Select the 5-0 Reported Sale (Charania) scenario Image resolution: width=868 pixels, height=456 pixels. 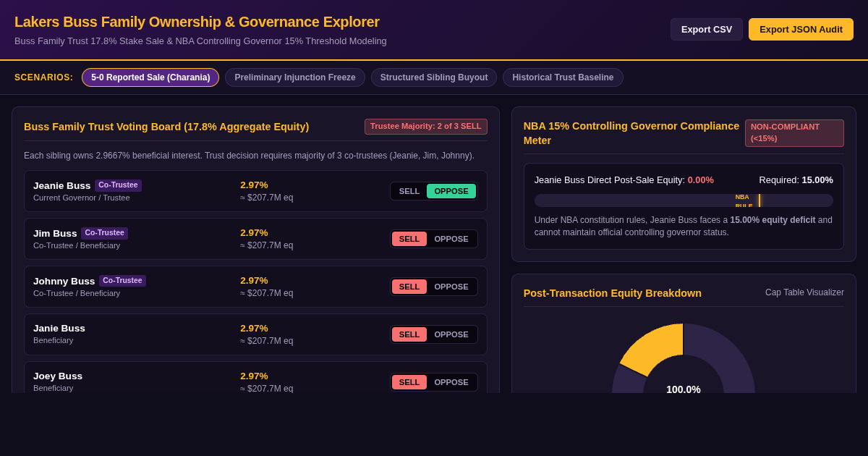150,77
